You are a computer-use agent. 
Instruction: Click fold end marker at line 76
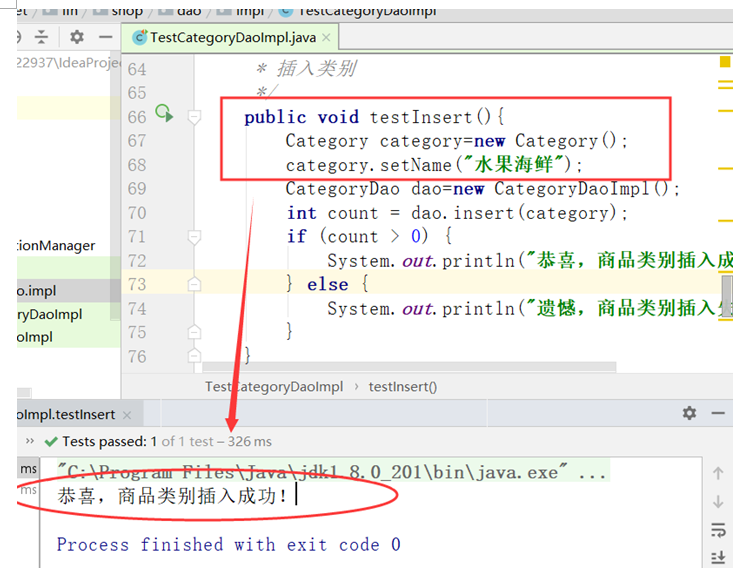[194, 356]
